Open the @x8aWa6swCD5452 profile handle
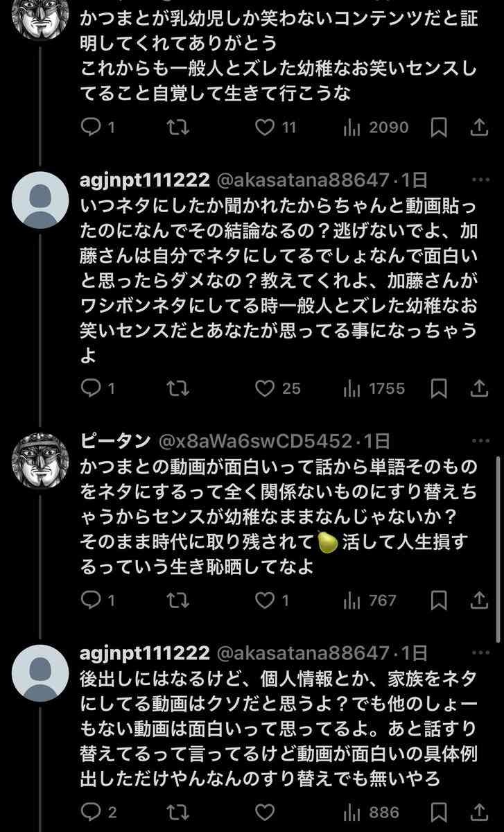Viewport: 504px width, 832px height. 256,441
